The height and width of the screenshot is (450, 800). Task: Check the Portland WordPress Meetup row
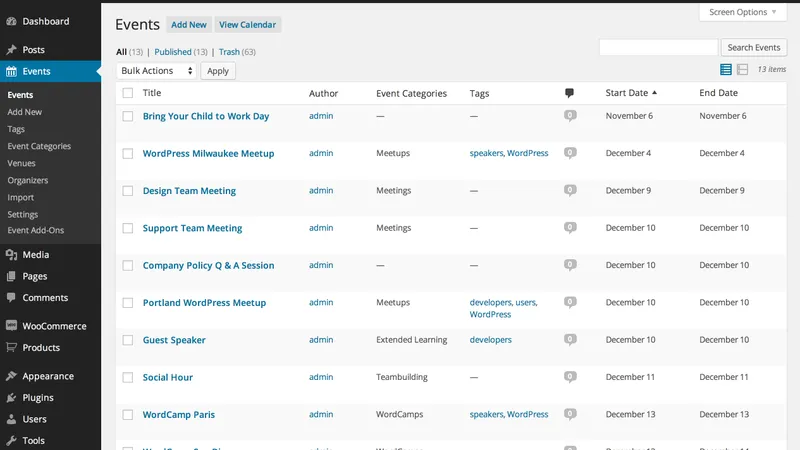pos(128,303)
